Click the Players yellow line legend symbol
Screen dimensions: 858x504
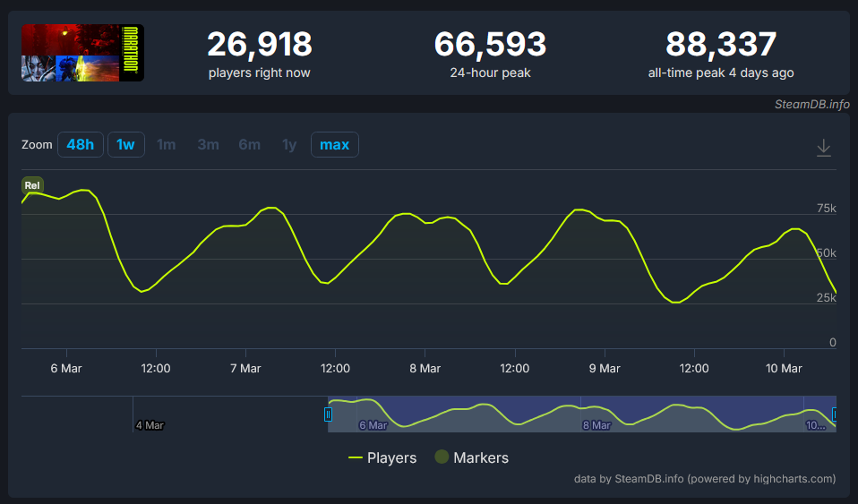(356, 457)
